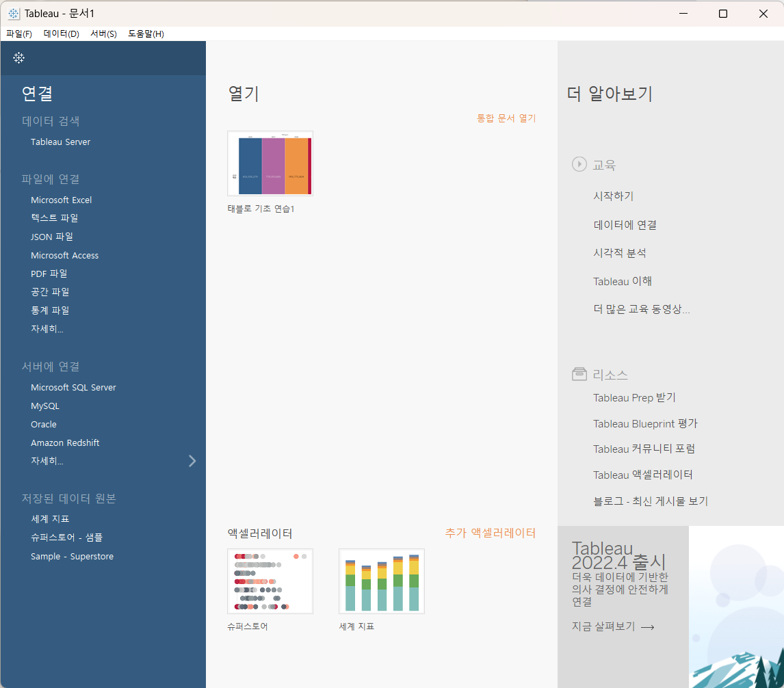Image resolution: width=784 pixels, height=688 pixels.
Task: Click the archive box icon beside 리소스
Action: [579, 374]
